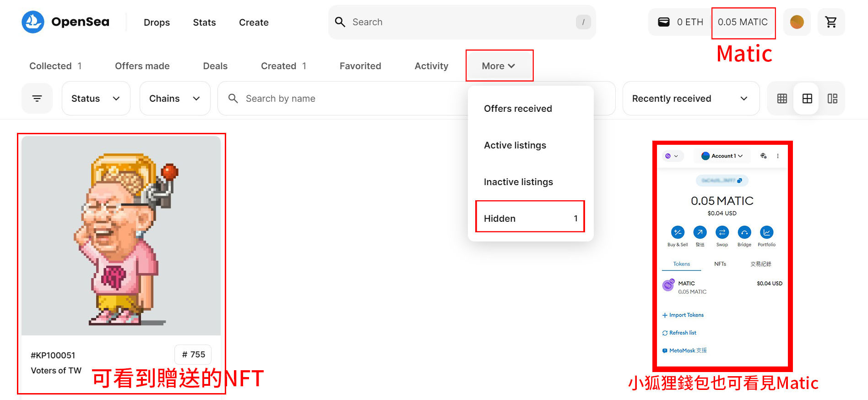Viewport: 868px width, 400px height.
Task: Switch to Offers made tab
Action: coord(142,66)
